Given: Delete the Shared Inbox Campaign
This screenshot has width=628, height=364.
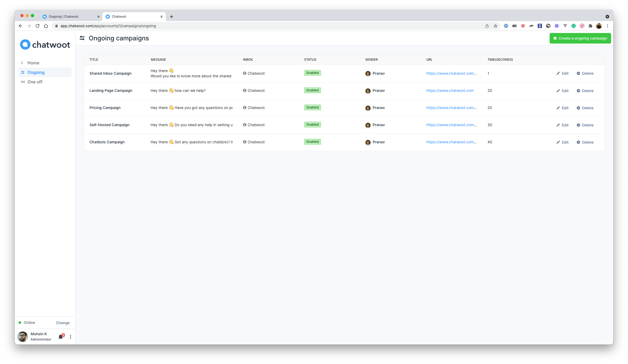Looking at the screenshot, I should pyautogui.click(x=585, y=73).
